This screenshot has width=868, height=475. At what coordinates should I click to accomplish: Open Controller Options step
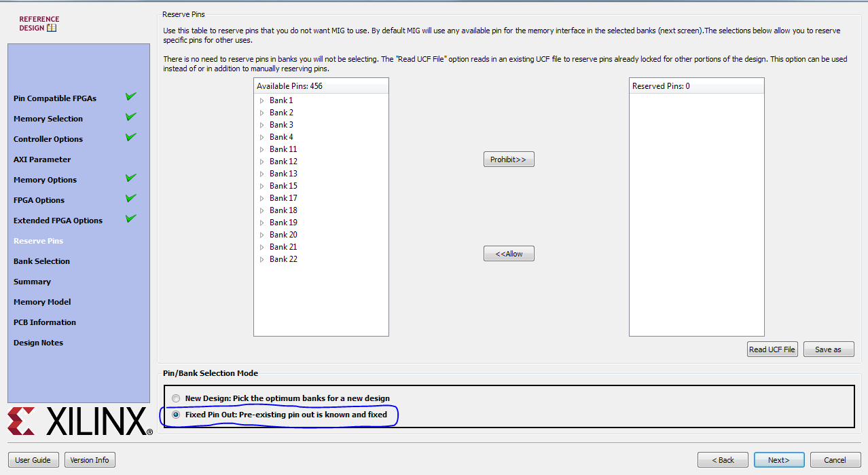coord(48,139)
